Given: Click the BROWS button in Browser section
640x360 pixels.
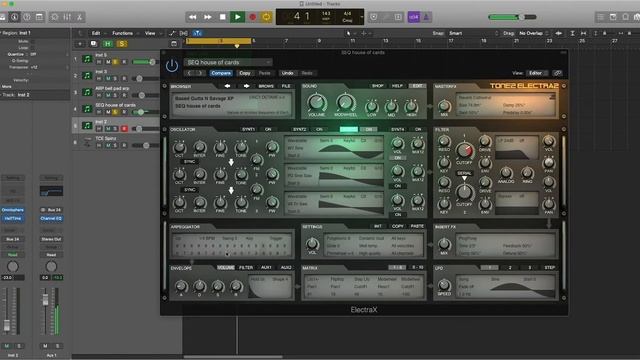Looking at the screenshot, I should pyautogui.click(x=266, y=86).
